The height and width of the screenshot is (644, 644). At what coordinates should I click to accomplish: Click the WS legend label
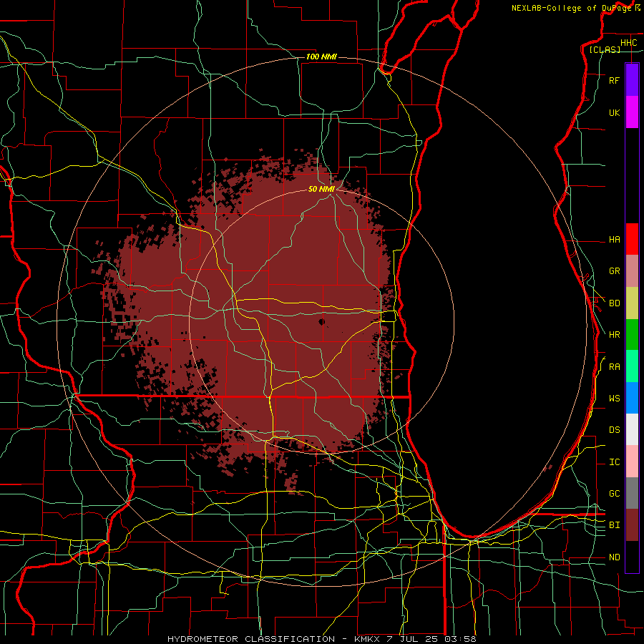coord(614,399)
